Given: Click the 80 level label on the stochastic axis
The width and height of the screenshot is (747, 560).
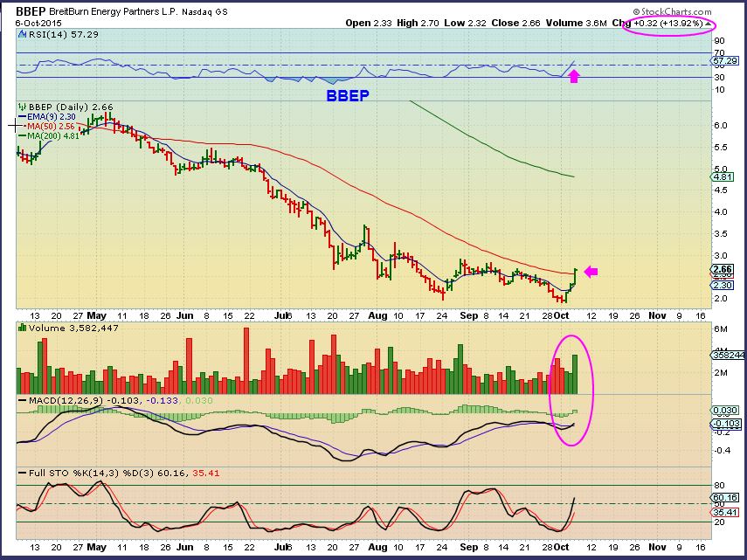Looking at the screenshot, I should 719,485.
